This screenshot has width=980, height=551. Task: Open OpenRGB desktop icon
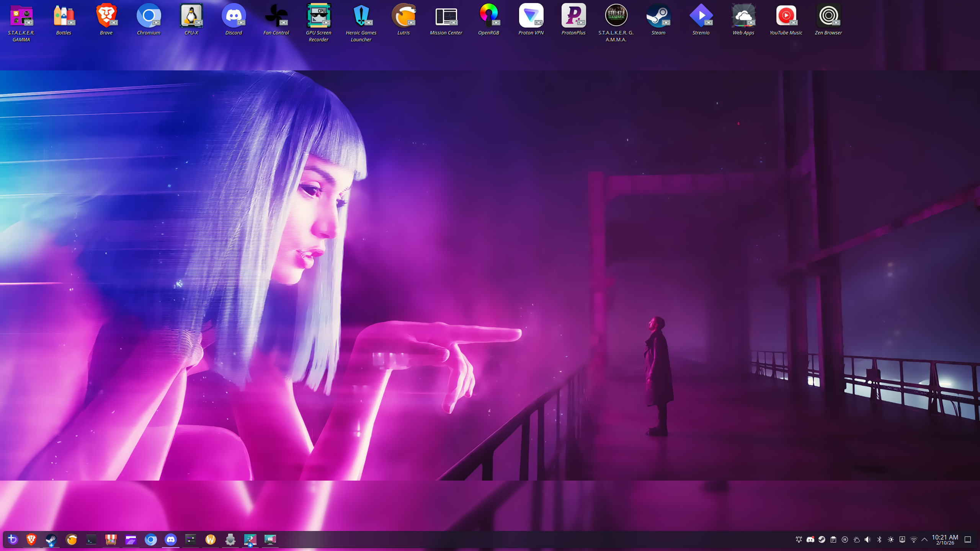coord(488,16)
